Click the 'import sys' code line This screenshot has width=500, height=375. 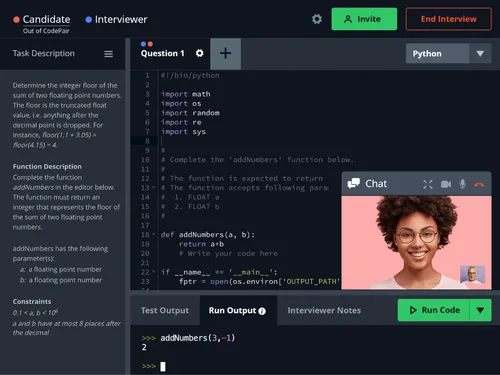(x=183, y=132)
